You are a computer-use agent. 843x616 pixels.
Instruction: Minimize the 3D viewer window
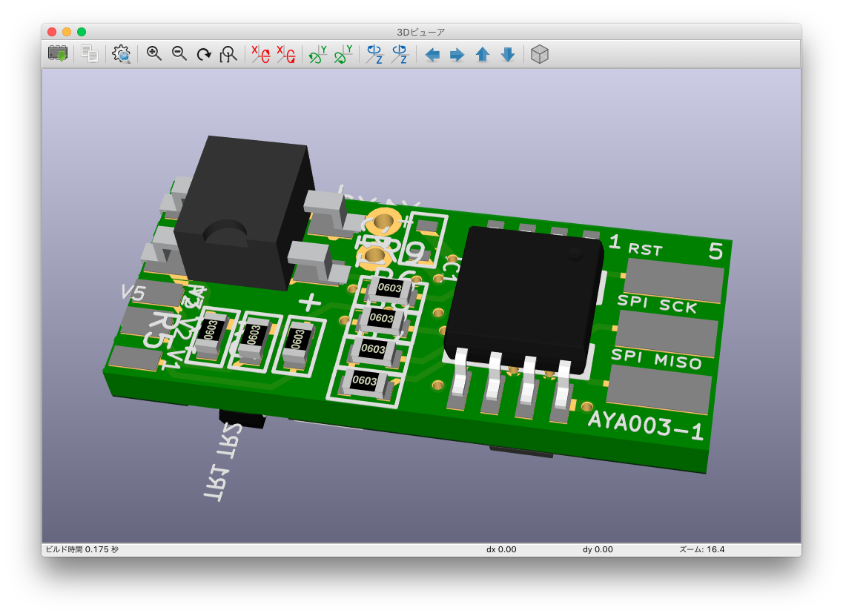point(67,32)
